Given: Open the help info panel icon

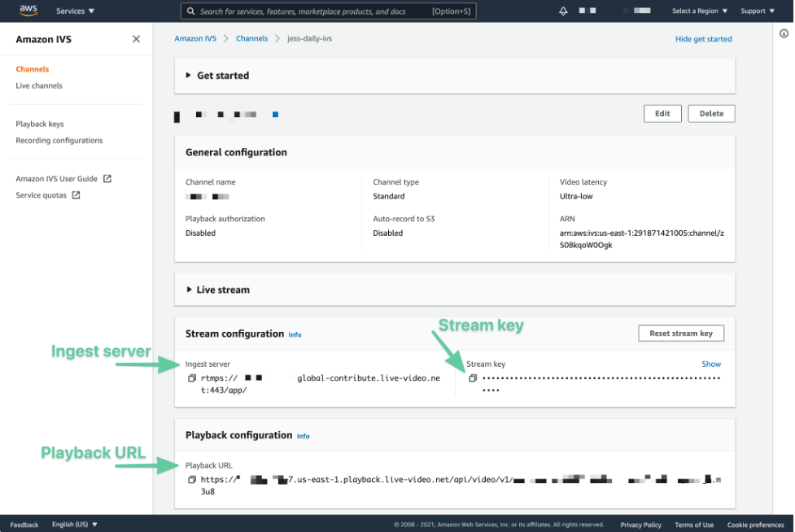Looking at the screenshot, I should 785,33.
